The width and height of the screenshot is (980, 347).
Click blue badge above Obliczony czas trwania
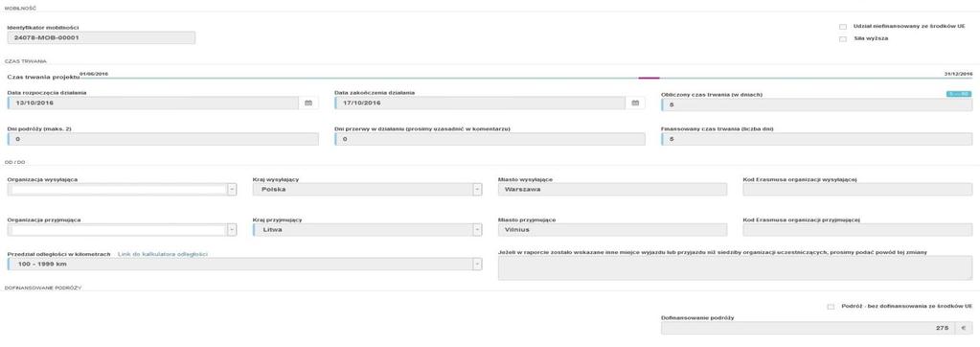point(958,94)
